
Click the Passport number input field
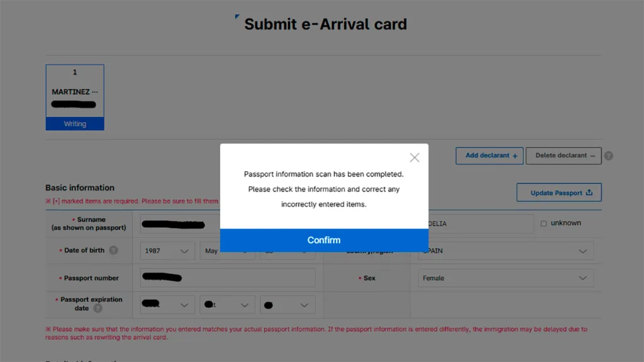pos(228,278)
